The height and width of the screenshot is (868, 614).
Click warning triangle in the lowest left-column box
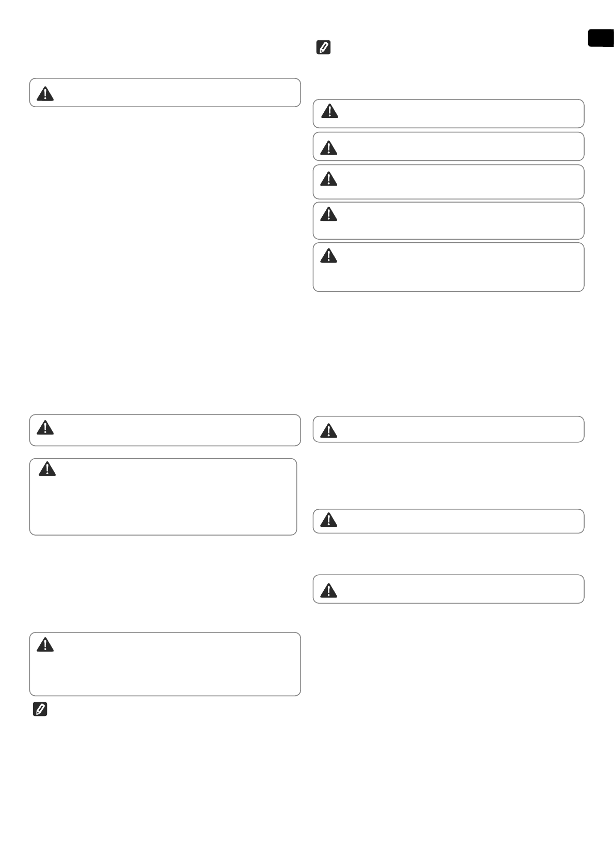click(x=45, y=644)
